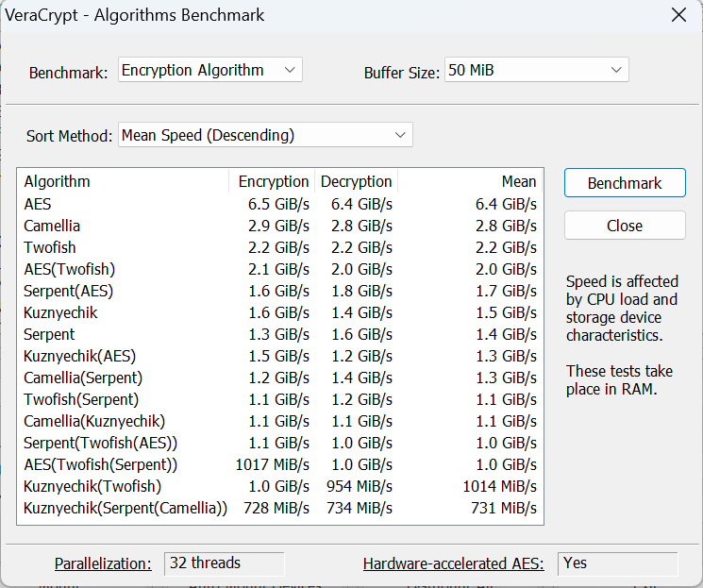Click the Decryption column header
The width and height of the screenshot is (703, 588).
click(356, 181)
